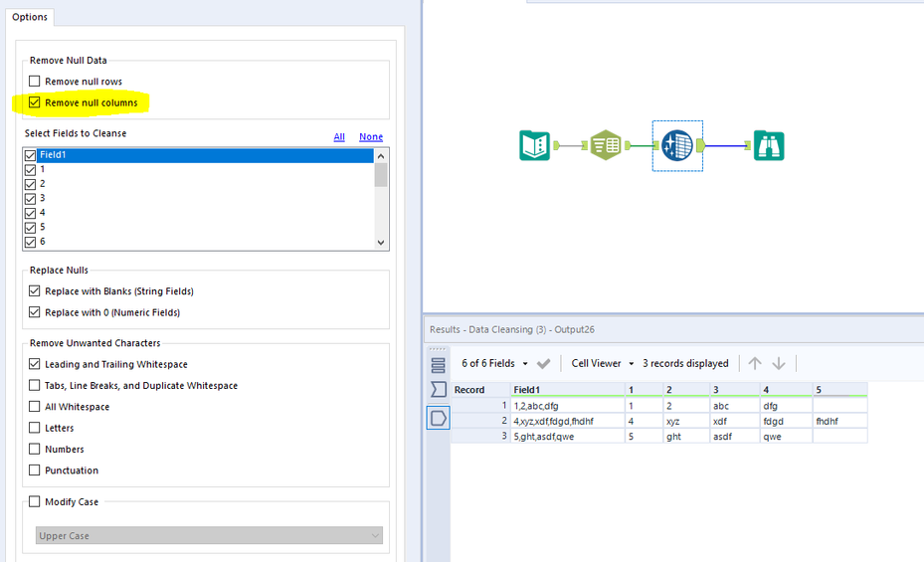This screenshot has width=924, height=562.
Task: Enable Modify Case checkbox
Action: pos(35,502)
